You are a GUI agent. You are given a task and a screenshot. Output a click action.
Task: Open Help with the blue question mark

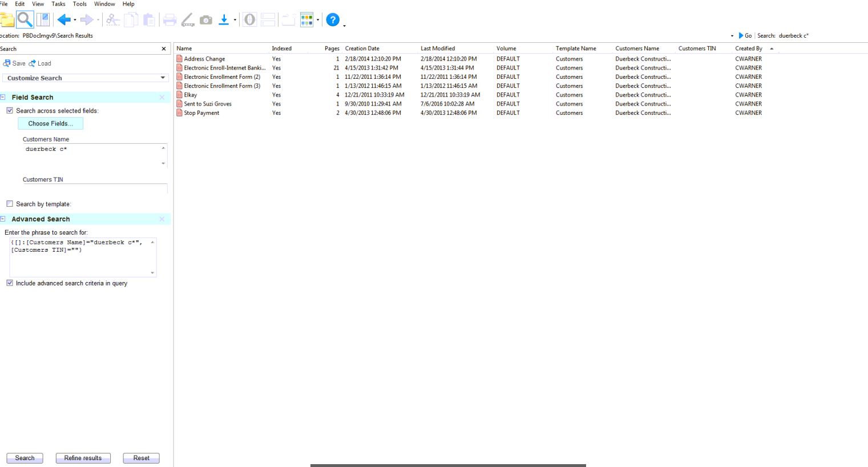click(333, 20)
